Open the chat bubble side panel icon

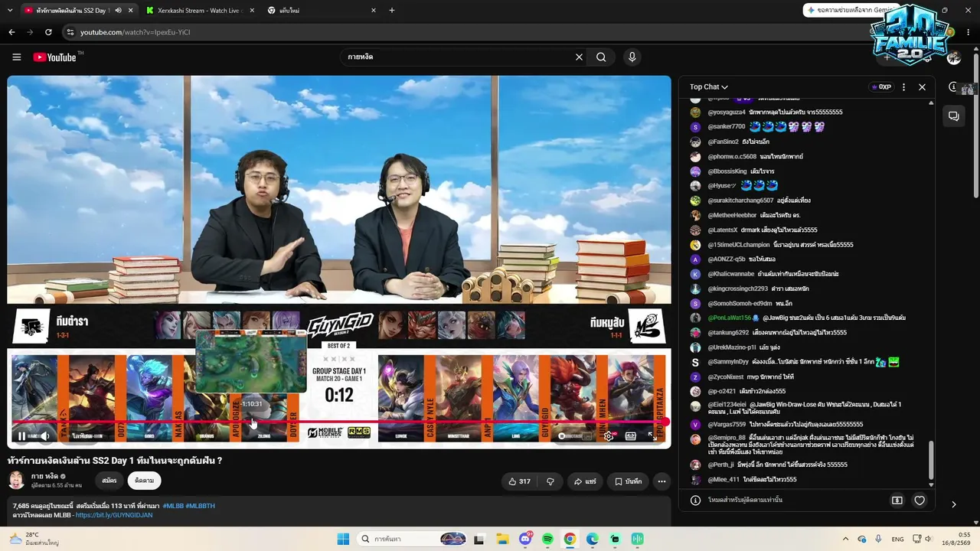[x=954, y=116]
